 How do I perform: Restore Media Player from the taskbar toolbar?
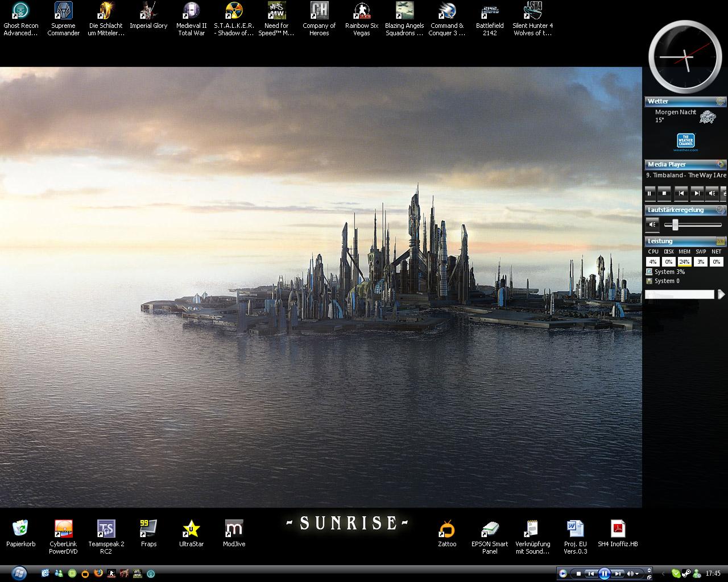(x=649, y=577)
